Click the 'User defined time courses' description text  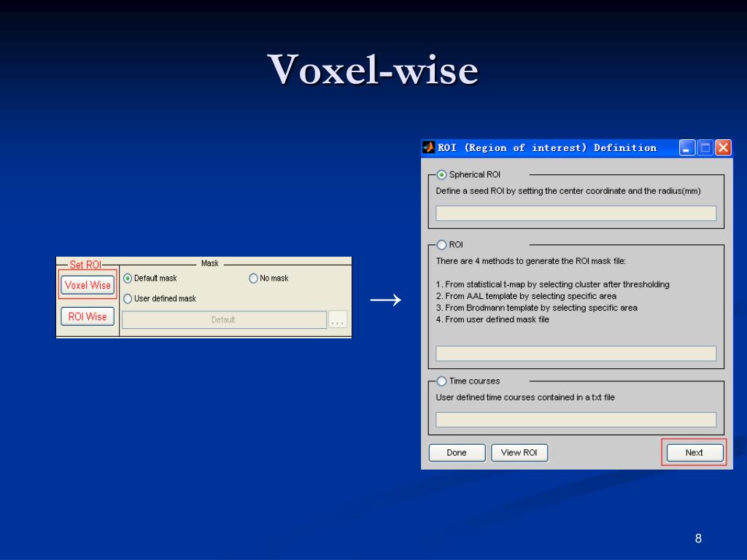525,397
